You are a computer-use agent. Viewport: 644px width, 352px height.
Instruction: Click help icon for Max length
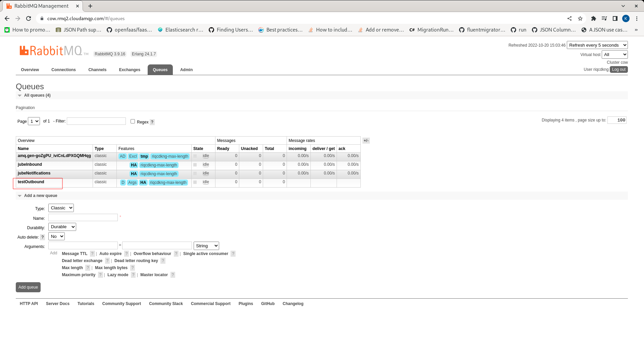pos(88,268)
